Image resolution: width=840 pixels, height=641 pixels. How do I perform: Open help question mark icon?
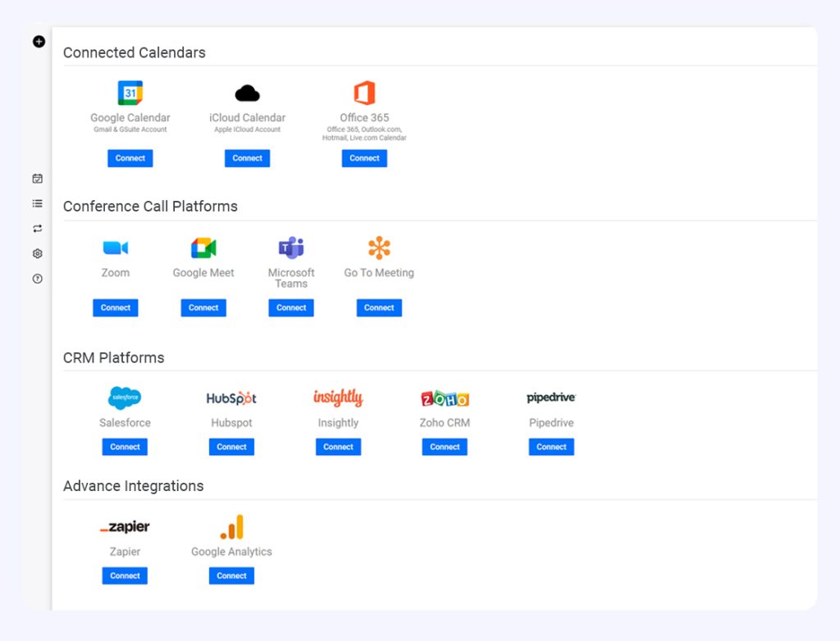38,279
